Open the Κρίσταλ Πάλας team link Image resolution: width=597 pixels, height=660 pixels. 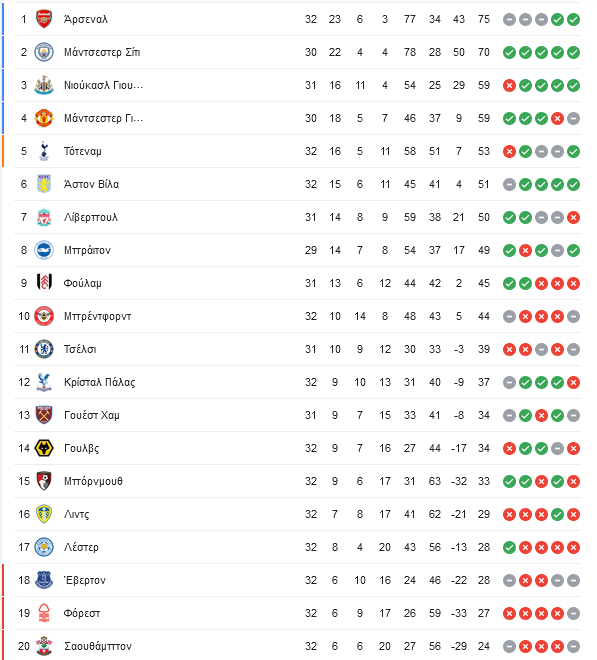coord(99,382)
